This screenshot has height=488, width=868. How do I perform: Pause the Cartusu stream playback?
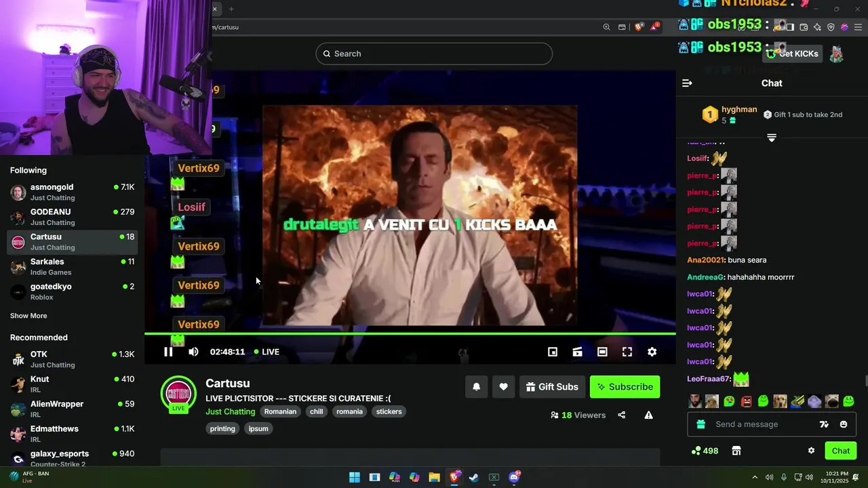(168, 352)
